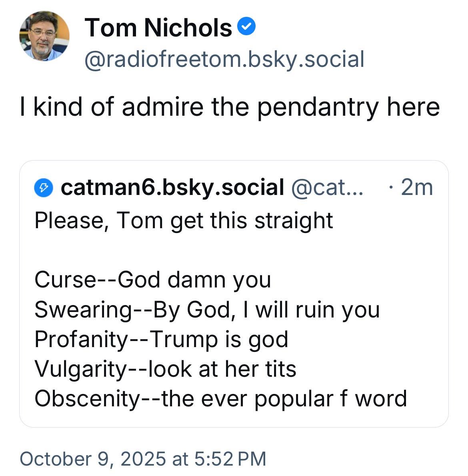Click the "Please, Tom get this straight" line

[x=184, y=220]
